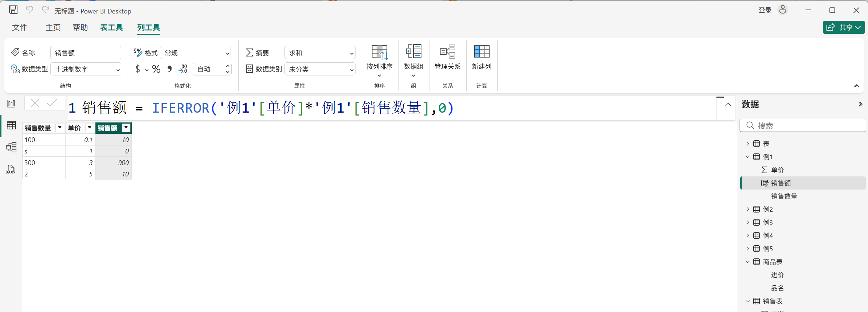Expand the 例4 table node
Image resolution: width=868 pixels, height=312 pixels.
(x=748, y=235)
